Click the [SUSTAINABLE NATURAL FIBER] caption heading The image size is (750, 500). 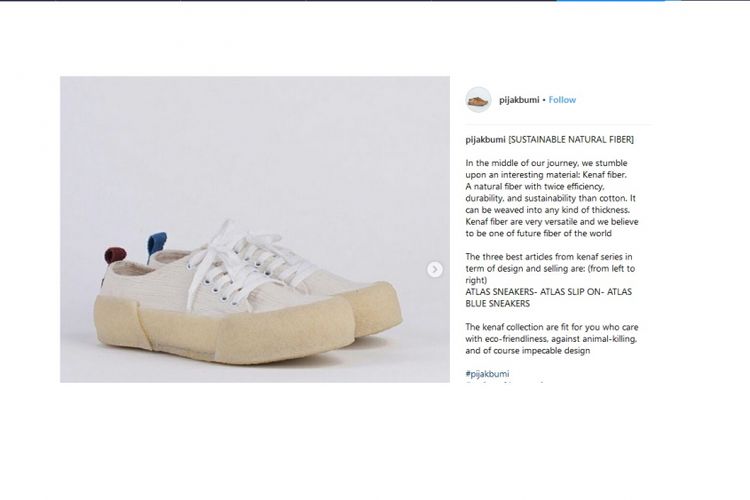tap(571, 140)
